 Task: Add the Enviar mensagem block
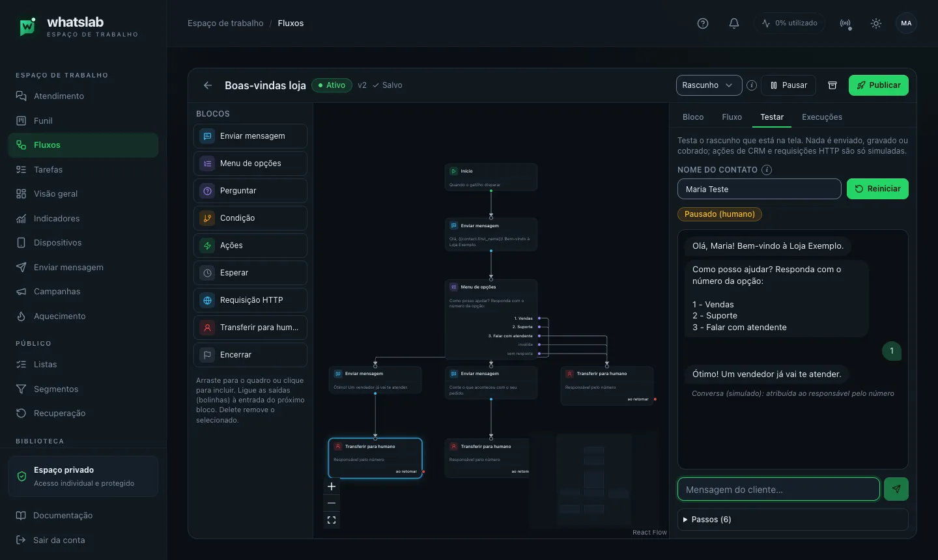click(250, 136)
